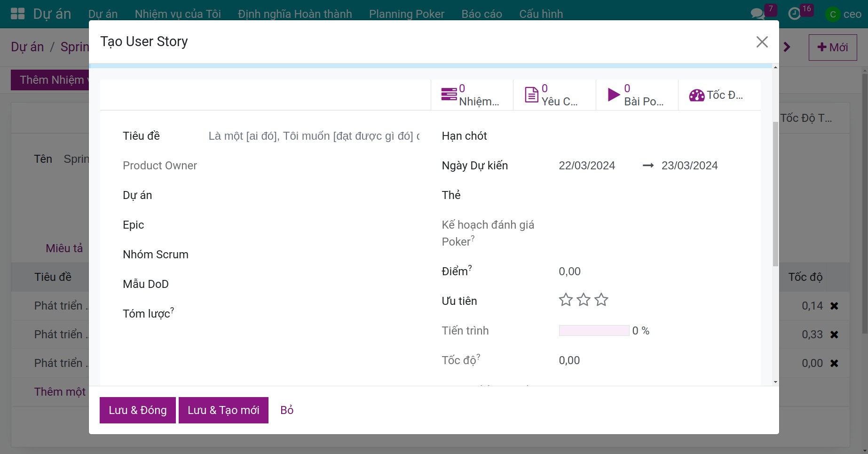Click the Bỏ discard button

click(287, 410)
